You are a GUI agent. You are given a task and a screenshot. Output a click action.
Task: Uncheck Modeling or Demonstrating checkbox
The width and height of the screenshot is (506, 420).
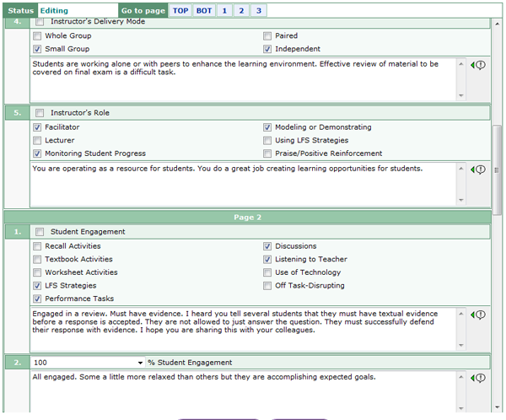(267, 127)
